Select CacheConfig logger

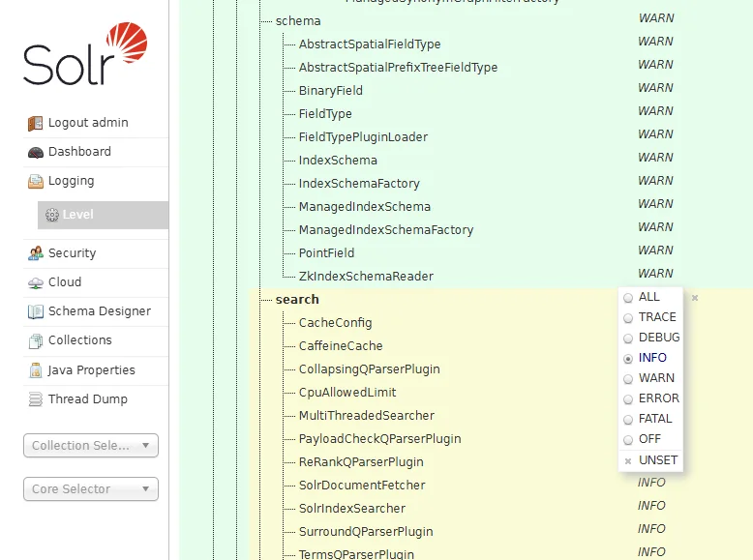[x=335, y=323]
